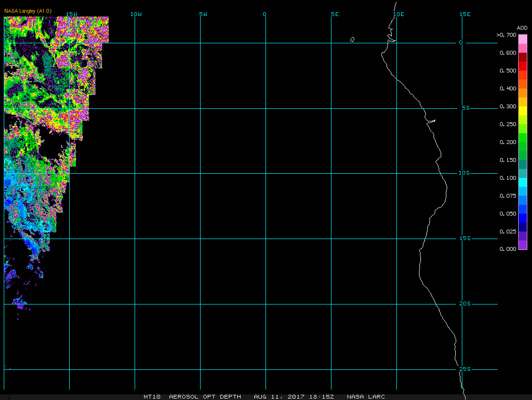The image size is (532, 400).
Task: Click the 25S latitude label
Action: [465, 369]
